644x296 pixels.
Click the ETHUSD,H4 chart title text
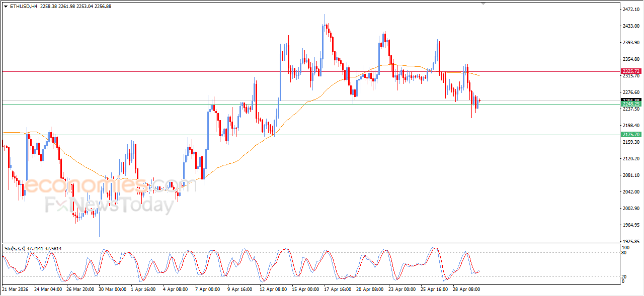pyautogui.click(x=24, y=6)
